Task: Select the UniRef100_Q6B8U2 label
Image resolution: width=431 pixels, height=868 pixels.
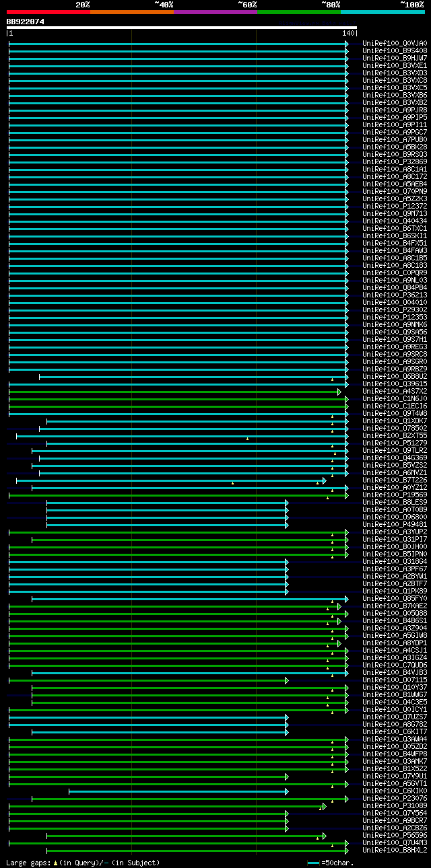Action: (x=395, y=376)
